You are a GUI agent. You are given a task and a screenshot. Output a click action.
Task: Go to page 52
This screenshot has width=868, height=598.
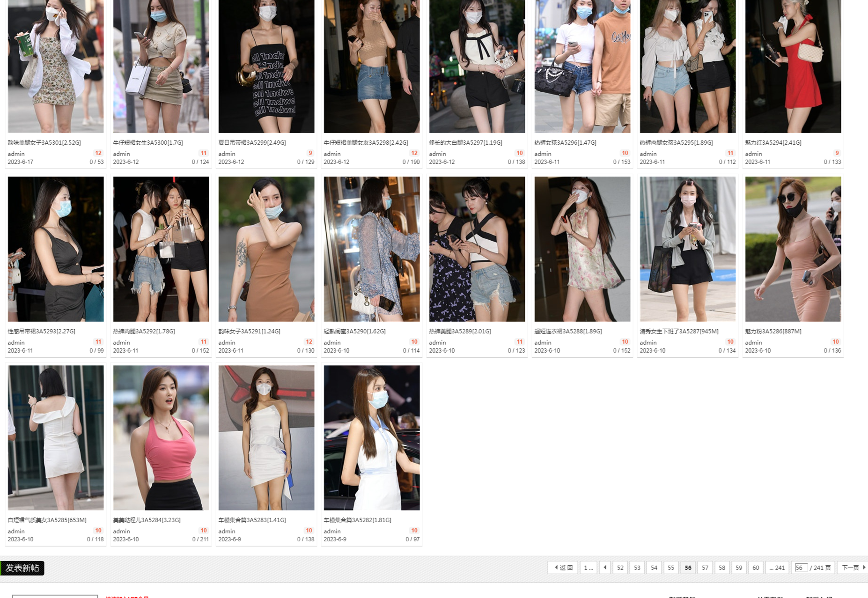(x=620, y=568)
